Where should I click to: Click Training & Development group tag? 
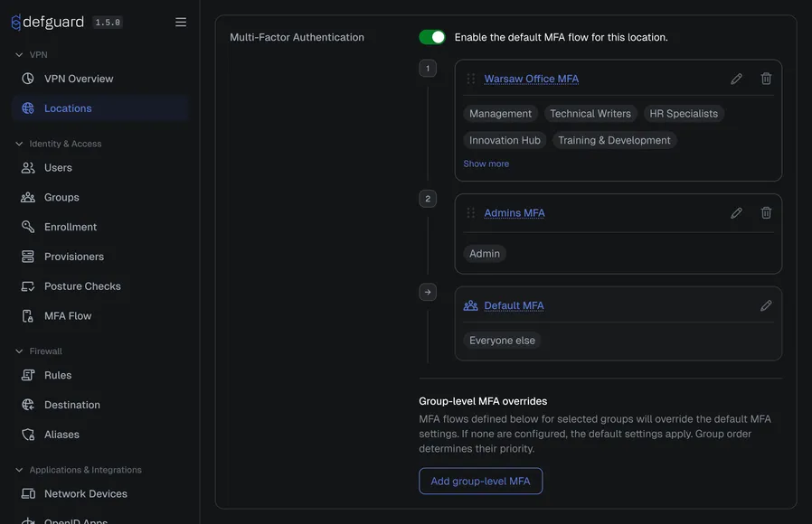pos(614,140)
